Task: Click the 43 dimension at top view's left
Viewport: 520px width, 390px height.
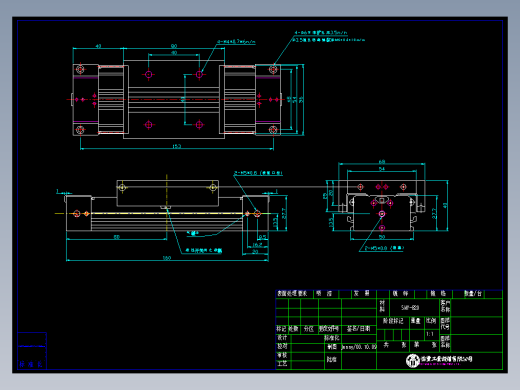Action: [x=98, y=46]
